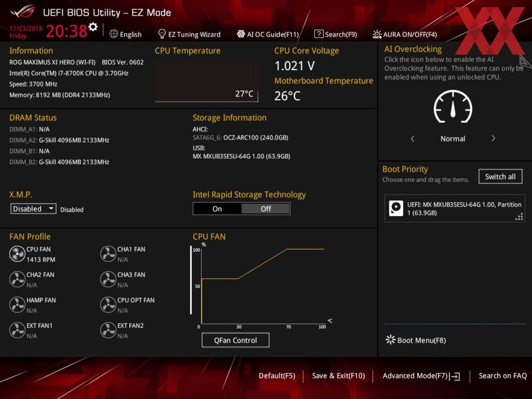Click the DIMM_B1 N/A entry

(29, 151)
